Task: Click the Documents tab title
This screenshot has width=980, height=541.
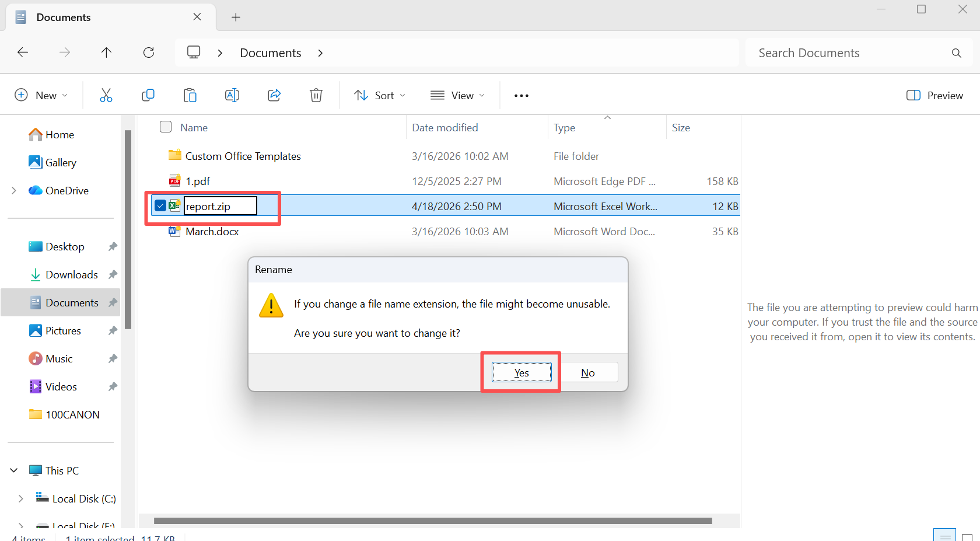Action: [x=64, y=17]
